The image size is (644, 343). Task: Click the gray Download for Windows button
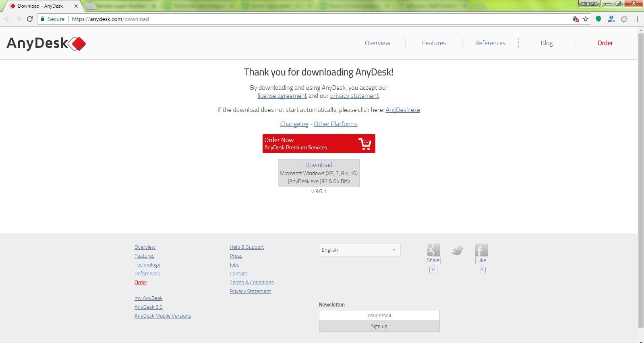point(319,173)
